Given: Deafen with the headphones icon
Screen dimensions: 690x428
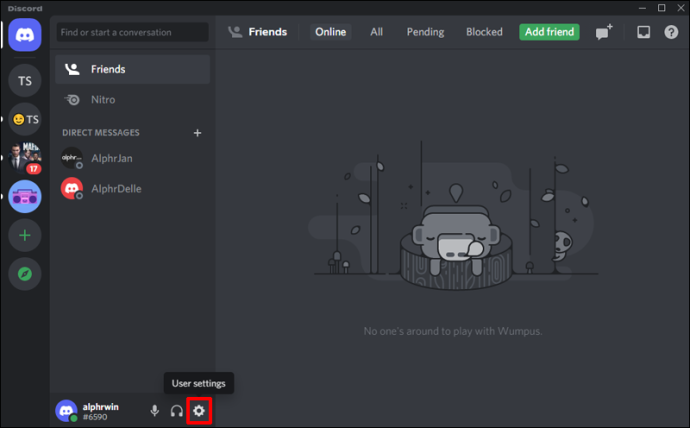Looking at the screenshot, I should [176, 411].
